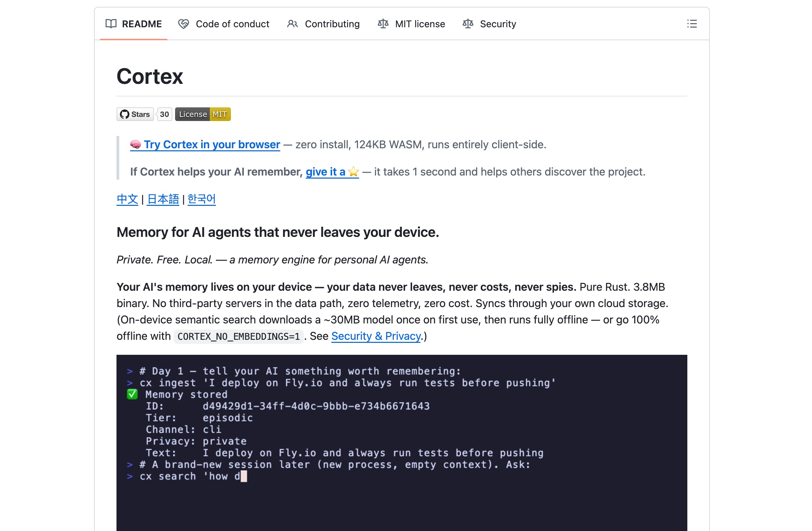Click the brand-new session comment in terminal
812x531 pixels.
[x=329, y=465]
